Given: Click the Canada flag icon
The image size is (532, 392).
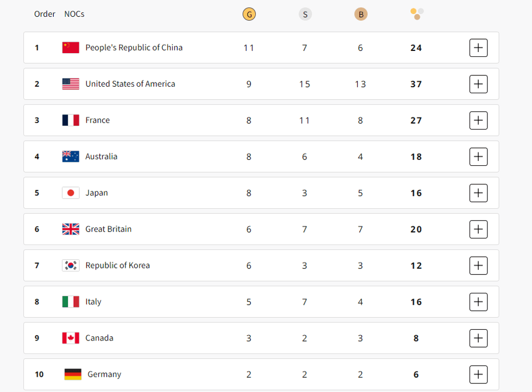Looking at the screenshot, I should pyautogui.click(x=71, y=338).
